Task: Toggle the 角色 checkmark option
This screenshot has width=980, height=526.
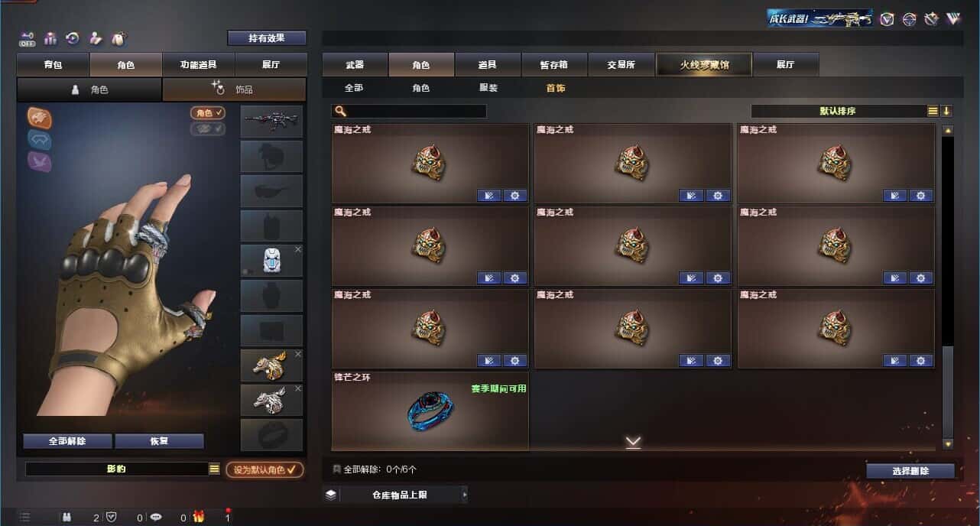Action: point(208,113)
